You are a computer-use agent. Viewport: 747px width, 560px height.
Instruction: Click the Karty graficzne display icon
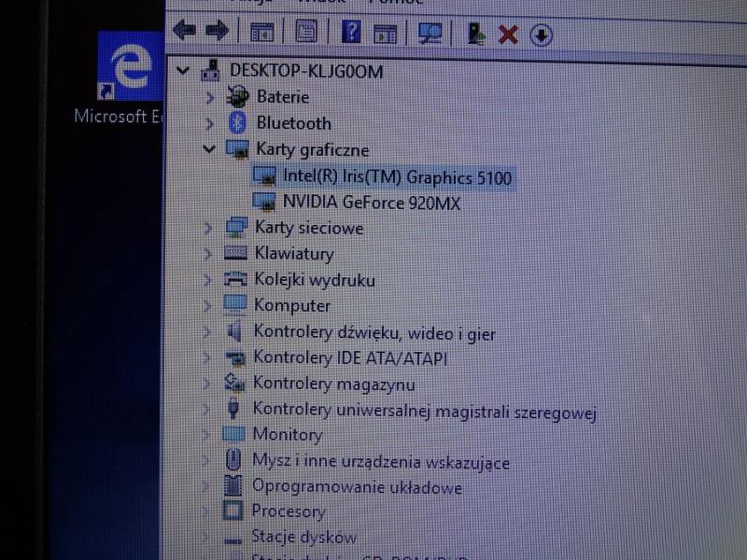[x=237, y=149]
